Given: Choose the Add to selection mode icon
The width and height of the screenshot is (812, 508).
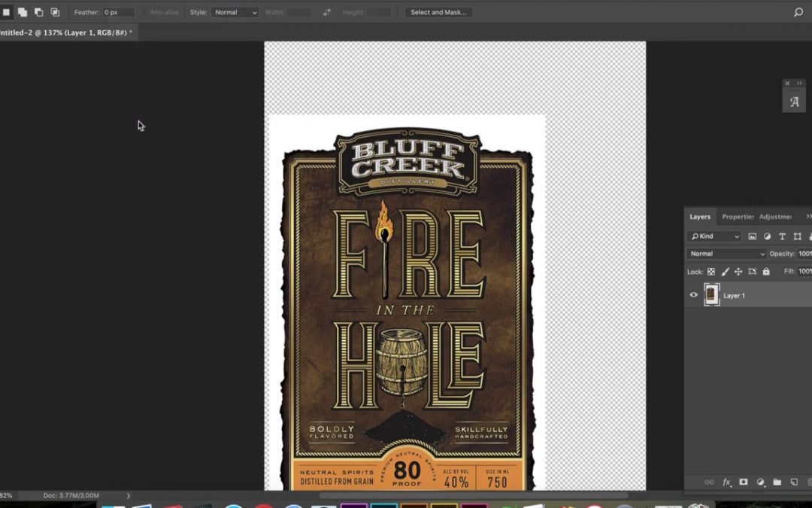Looking at the screenshot, I should pos(23,12).
